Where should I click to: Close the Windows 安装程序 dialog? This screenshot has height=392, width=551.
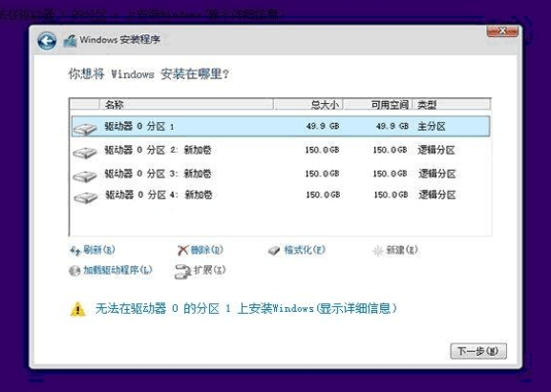click(x=502, y=31)
